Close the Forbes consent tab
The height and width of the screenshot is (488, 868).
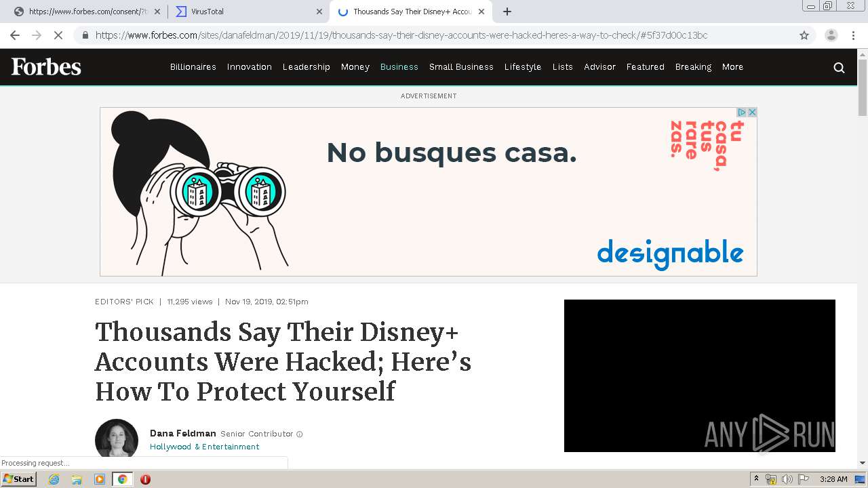coord(157,12)
